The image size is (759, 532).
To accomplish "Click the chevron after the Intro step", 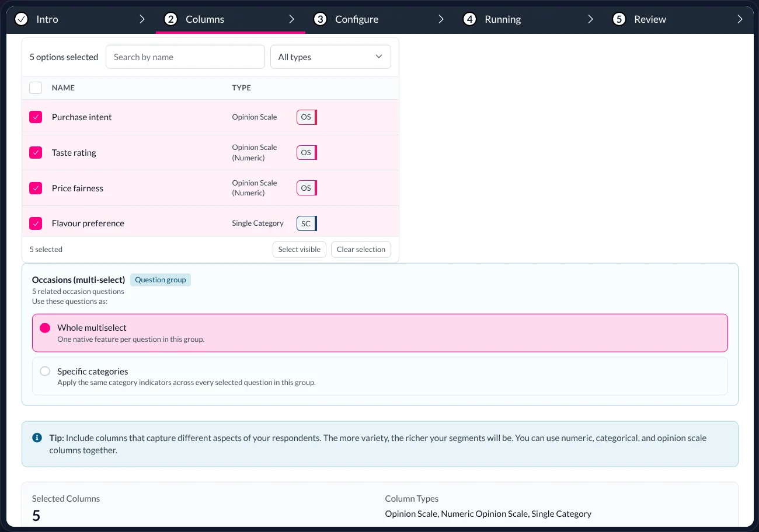I will click(x=142, y=19).
